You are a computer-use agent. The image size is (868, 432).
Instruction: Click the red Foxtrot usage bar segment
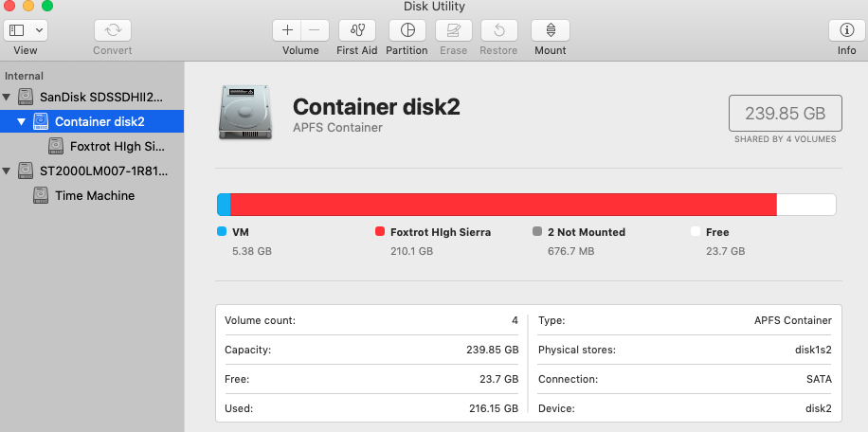click(x=503, y=205)
